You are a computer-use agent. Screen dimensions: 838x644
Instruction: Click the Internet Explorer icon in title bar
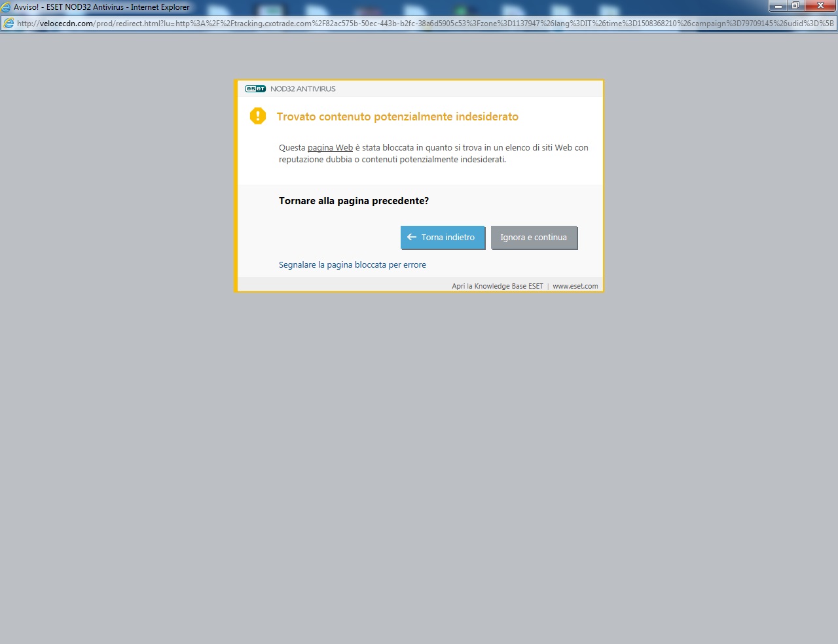pyautogui.click(x=6, y=7)
